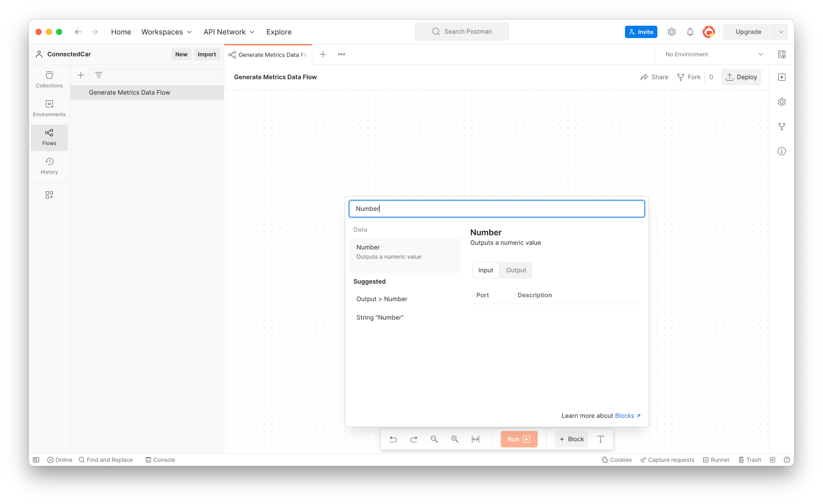Viewport: 823px width, 504px height.
Task: Undo the last canvas action
Action: tap(393, 439)
